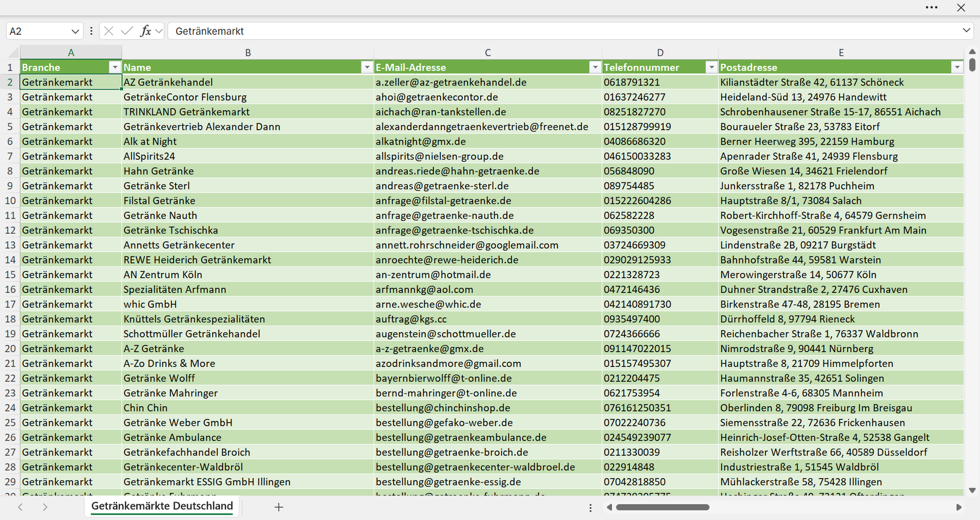Select row 5 header
Viewport: 980px width, 520px height.
point(10,126)
